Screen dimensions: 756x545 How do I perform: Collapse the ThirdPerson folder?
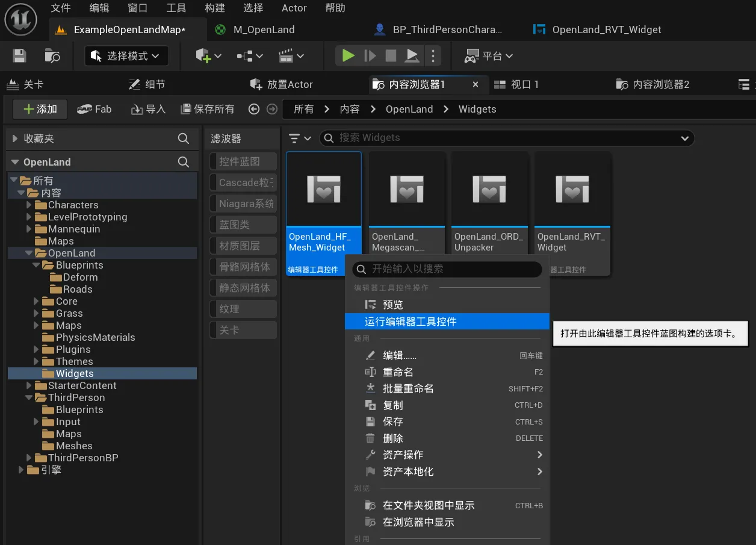click(29, 397)
